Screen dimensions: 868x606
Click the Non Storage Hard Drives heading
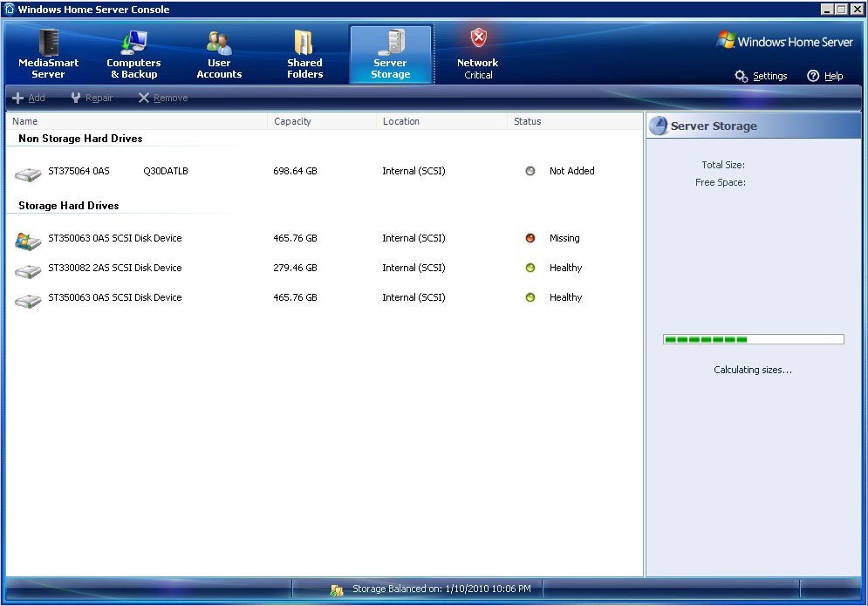(80, 139)
